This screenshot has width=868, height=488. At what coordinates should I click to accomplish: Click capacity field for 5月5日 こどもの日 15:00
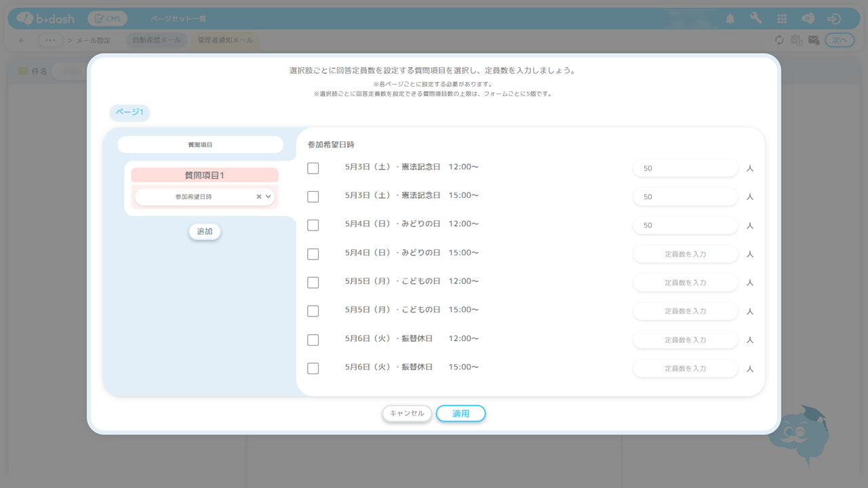[x=685, y=311]
